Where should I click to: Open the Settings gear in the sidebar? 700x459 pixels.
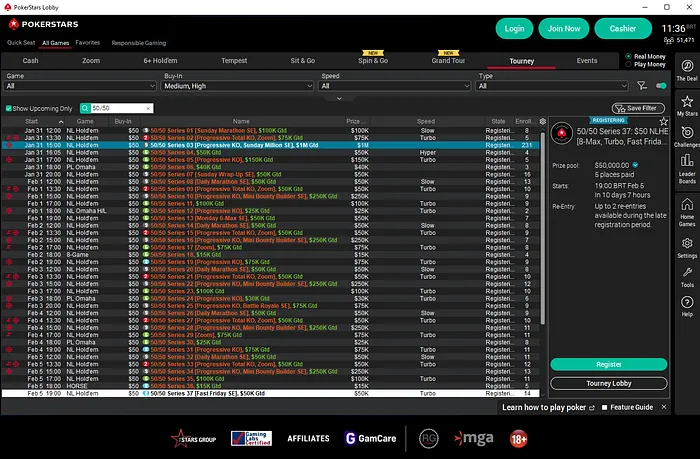[x=687, y=248]
